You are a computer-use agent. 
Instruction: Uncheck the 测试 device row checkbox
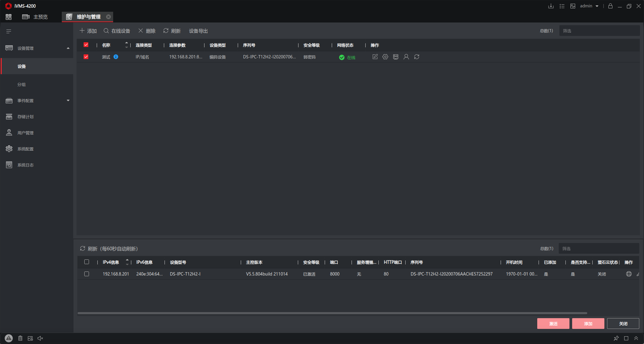click(x=86, y=57)
